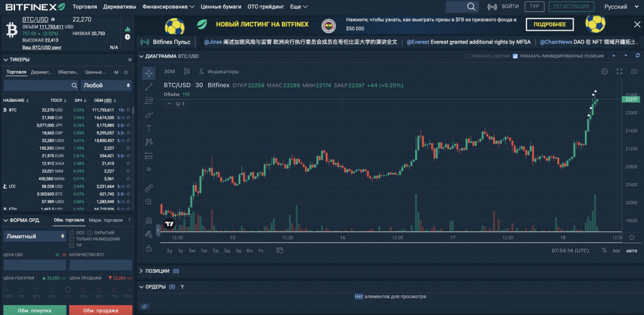Click the 'Обм. продажа' sell button

[x=101, y=310]
